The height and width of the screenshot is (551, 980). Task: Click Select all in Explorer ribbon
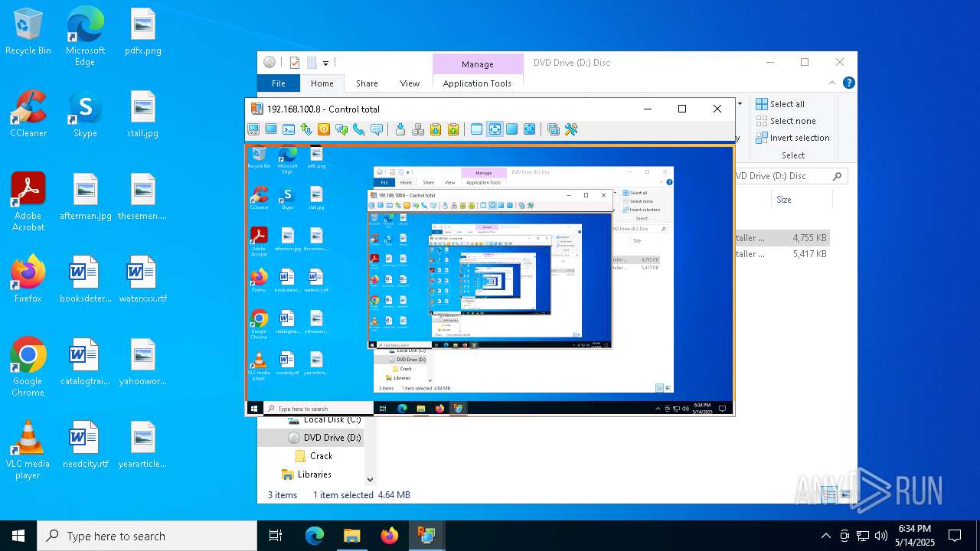[x=780, y=104]
